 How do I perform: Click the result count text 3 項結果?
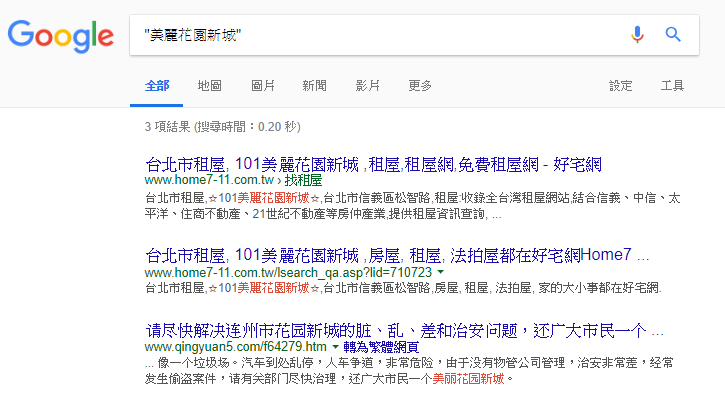coord(167,127)
